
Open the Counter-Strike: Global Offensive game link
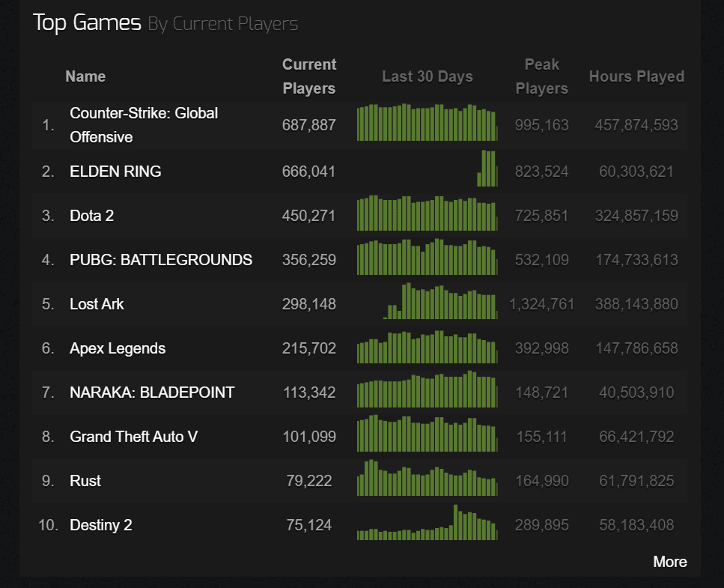coord(144,124)
